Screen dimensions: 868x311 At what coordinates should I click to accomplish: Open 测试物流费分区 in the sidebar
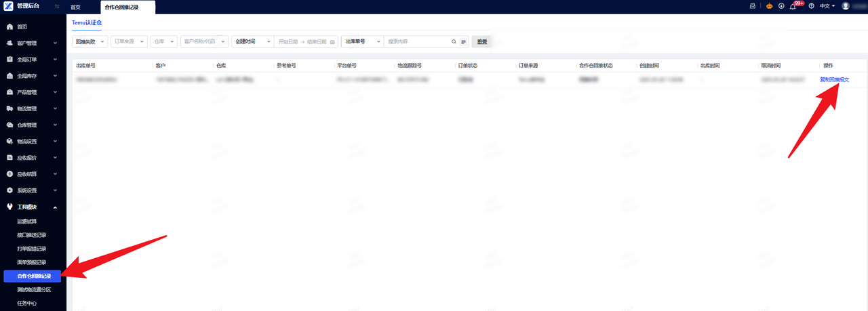click(34, 289)
